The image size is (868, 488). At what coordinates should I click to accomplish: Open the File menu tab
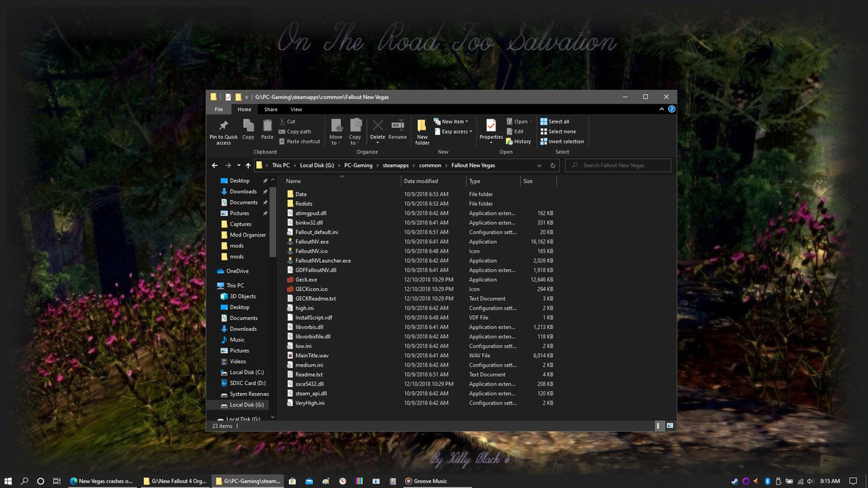pos(218,109)
